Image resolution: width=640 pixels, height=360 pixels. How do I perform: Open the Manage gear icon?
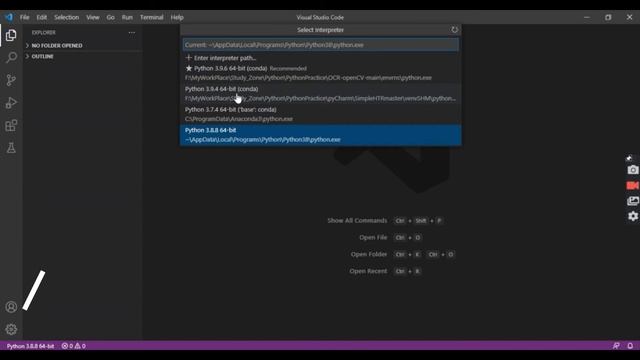tap(11, 329)
